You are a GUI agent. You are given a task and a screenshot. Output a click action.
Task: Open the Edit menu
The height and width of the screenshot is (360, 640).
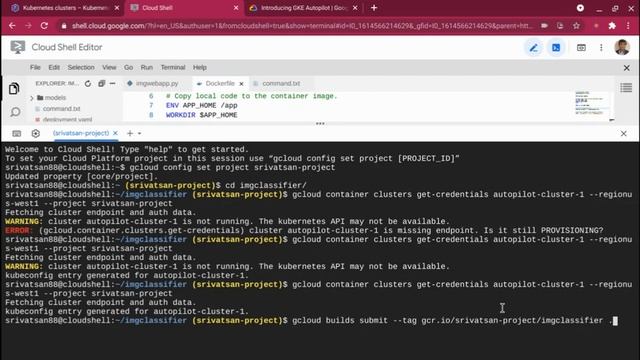click(54, 67)
